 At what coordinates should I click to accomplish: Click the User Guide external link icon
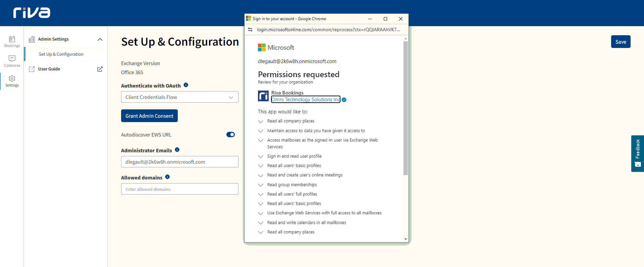[100, 69]
